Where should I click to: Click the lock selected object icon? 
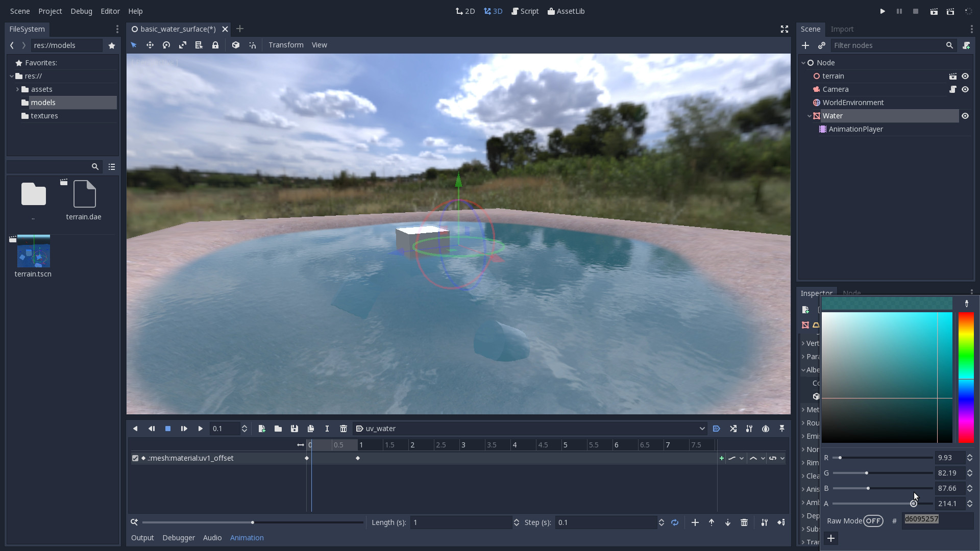[x=215, y=45]
